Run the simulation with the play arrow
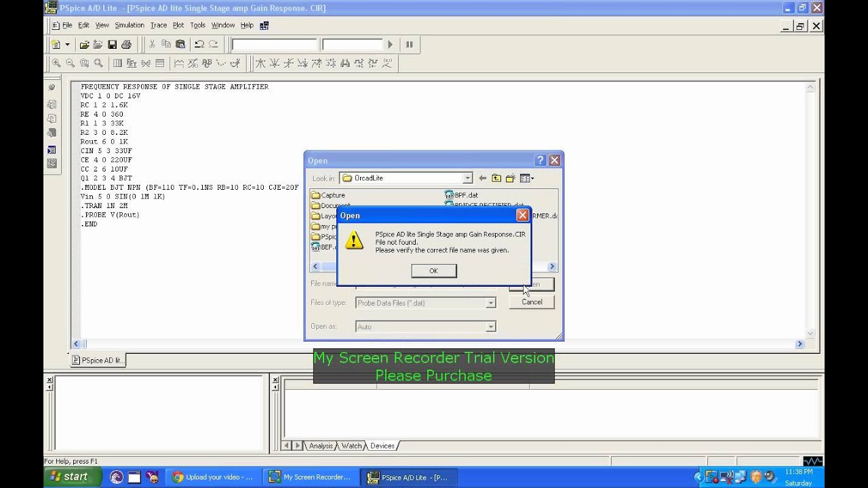This screenshot has width=868, height=488. click(390, 45)
